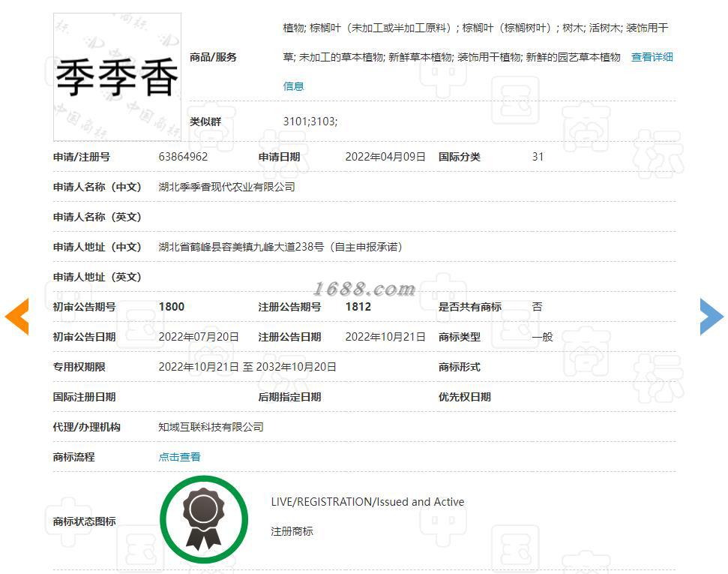Click the 专用权期限 label
Viewport: 728px width, 574px height.
click(x=79, y=367)
